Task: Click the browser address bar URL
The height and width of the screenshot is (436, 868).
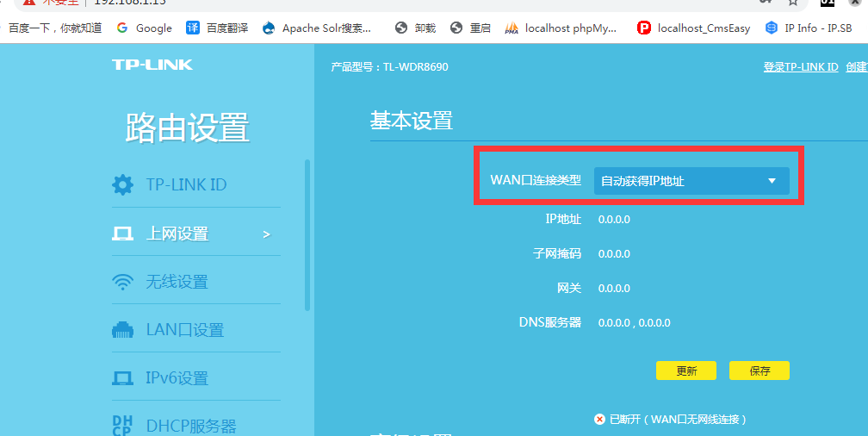Action: point(131,3)
